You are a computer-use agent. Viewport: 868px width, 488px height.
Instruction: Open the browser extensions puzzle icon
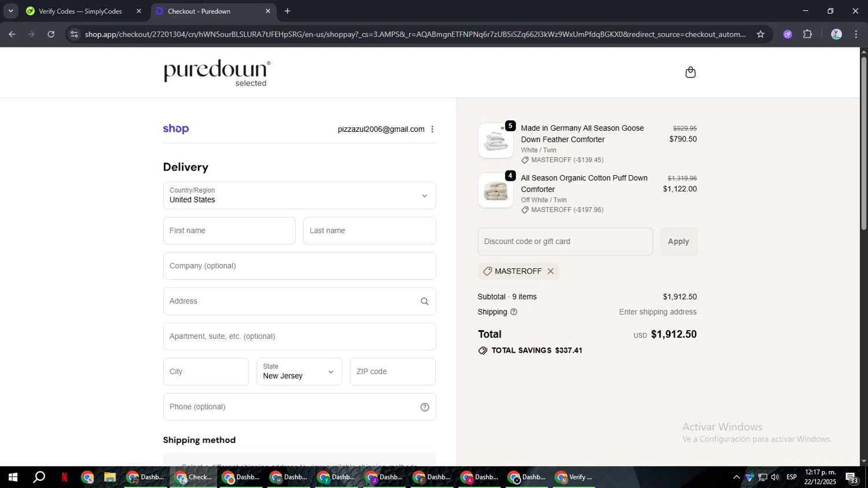808,34
